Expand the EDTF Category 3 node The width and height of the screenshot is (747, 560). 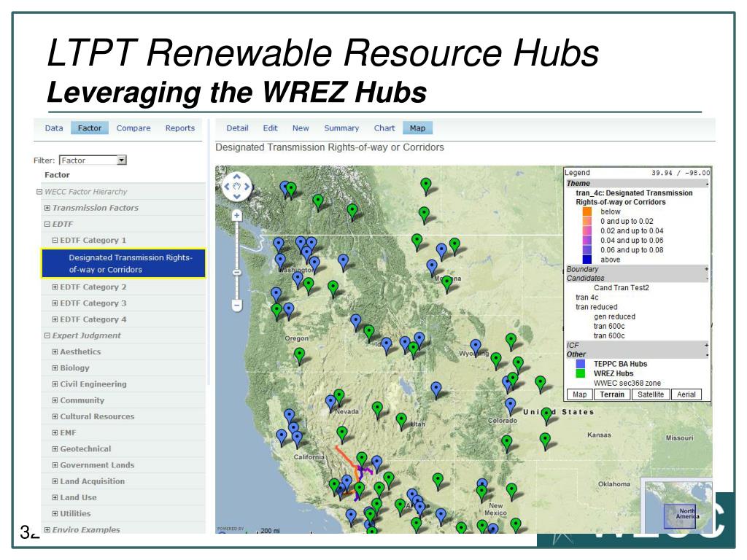(x=55, y=303)
